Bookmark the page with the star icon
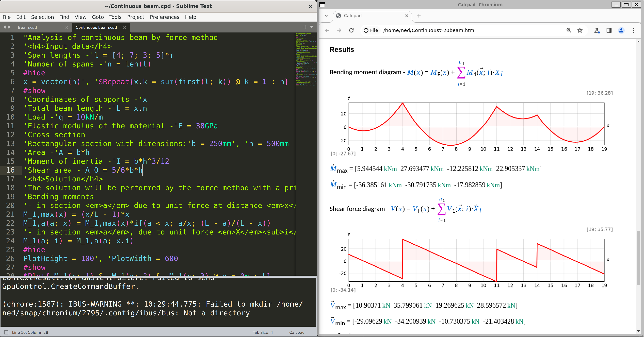644x337 pixels. 580,30
